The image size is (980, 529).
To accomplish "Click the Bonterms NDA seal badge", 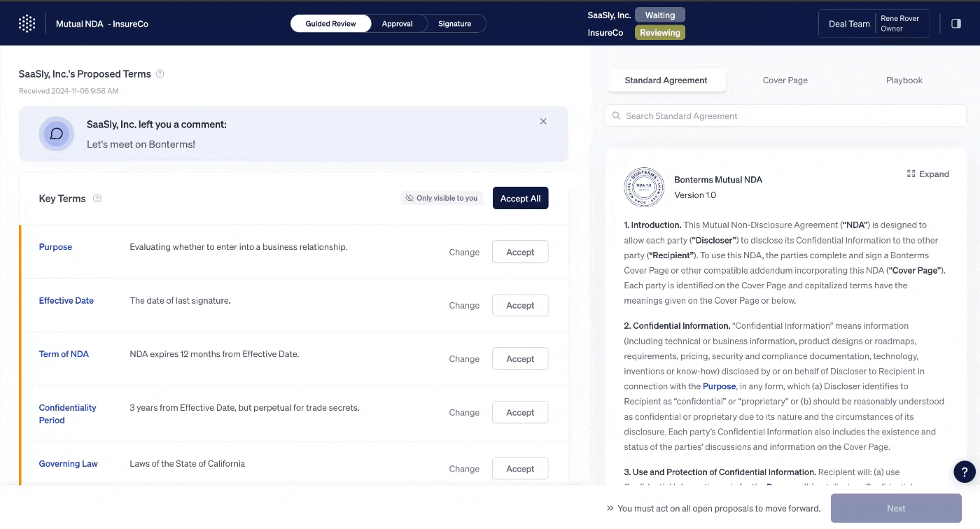I will pos(644,187).
